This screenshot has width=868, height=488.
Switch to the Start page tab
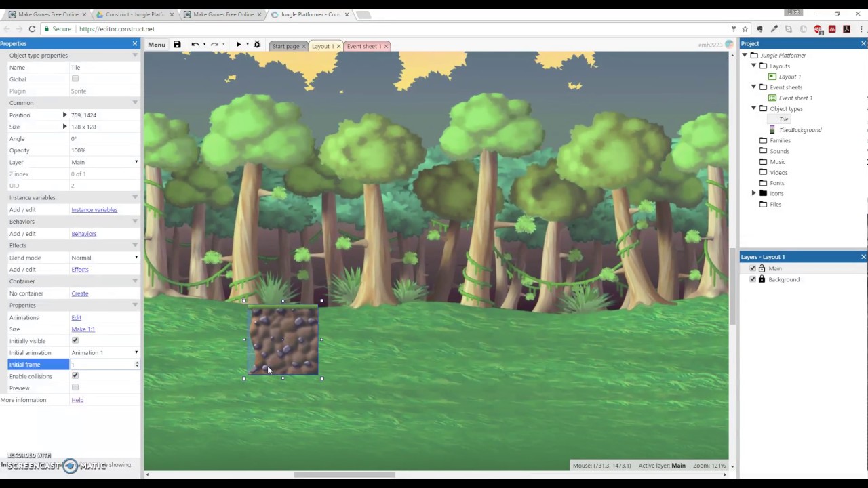[x=285, y=46]
